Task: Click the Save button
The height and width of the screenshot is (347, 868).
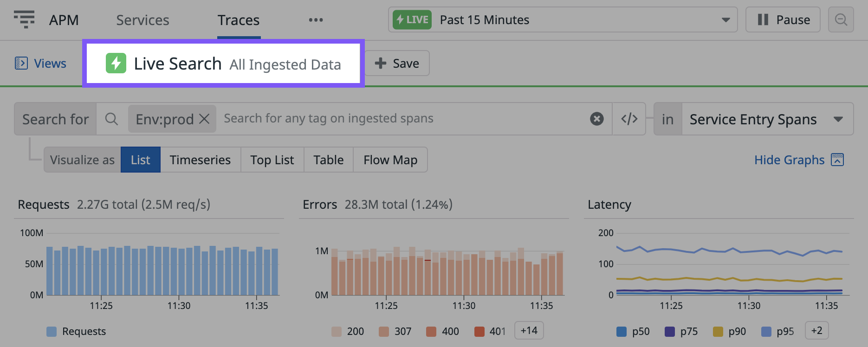Action: 397,63
